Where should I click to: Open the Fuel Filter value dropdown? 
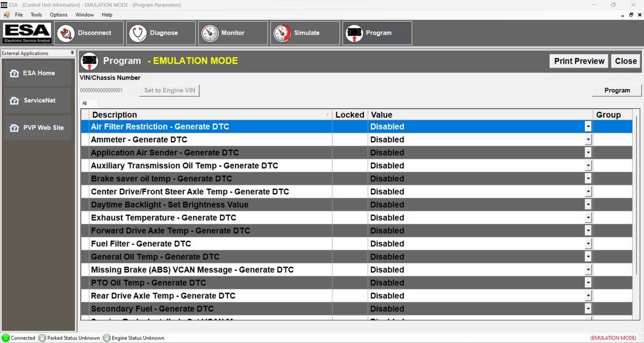click(588, 243)
